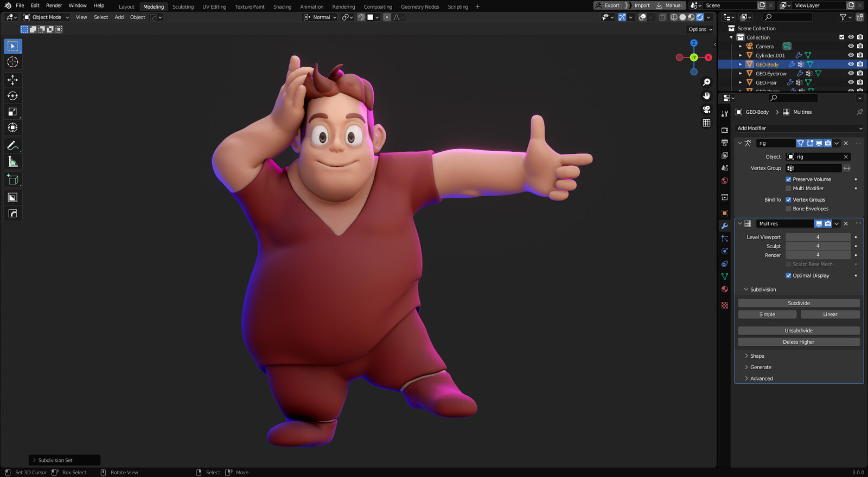This screenshot has height=477, width=868.
Task: Toggle Preserve Volume checkbox
Action: [x=788, y=179]
